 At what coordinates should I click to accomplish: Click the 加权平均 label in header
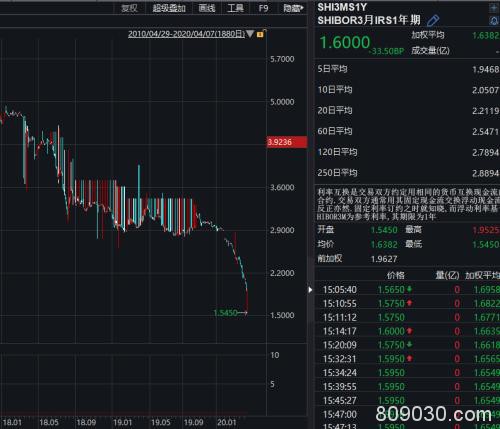(428, 35)
